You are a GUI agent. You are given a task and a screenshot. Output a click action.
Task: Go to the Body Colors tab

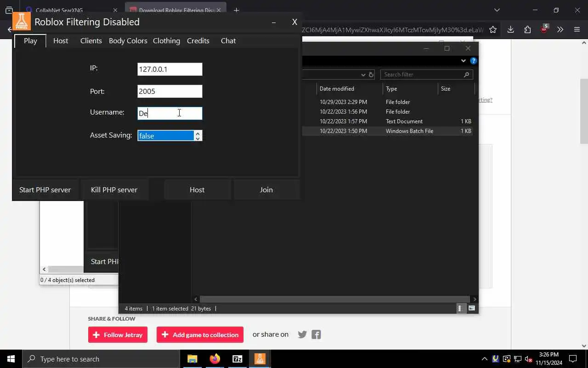tap(128, 40)
